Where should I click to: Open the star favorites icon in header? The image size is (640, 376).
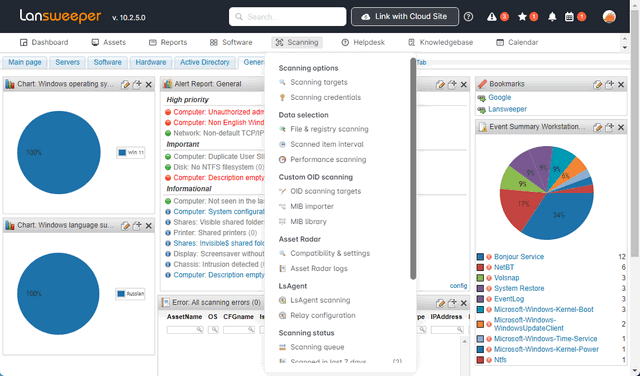(x=522, y=17)
